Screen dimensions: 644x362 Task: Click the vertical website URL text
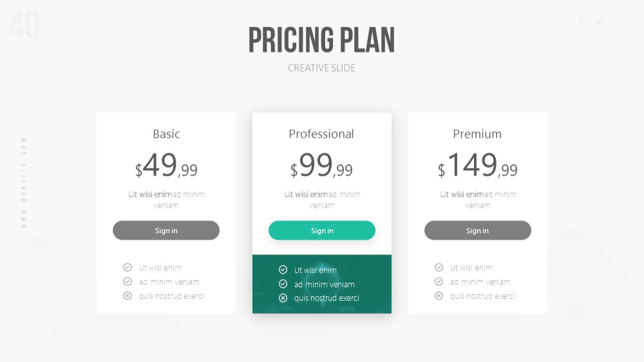click(x=24, y=184)
